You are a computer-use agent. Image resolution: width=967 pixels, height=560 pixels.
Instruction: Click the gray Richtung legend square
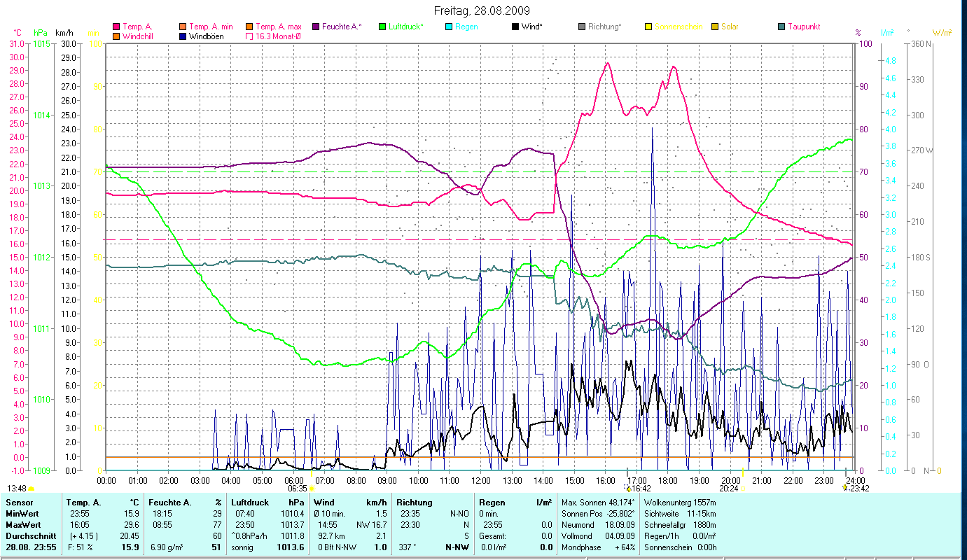[582, 27]
